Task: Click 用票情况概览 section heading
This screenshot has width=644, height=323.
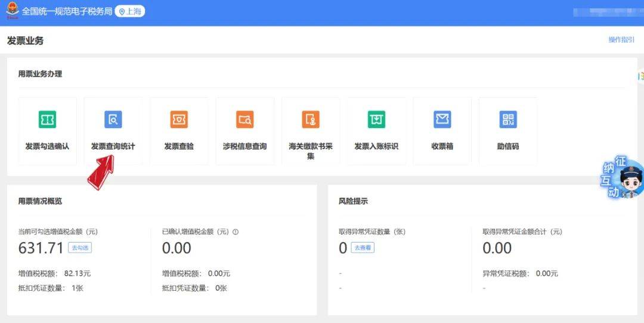Action: (x=41, y=201)
